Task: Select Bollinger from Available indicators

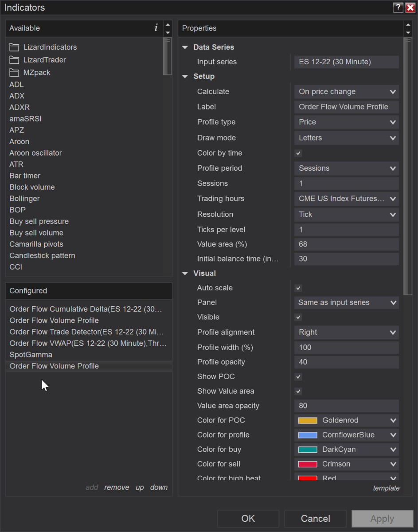Action: click(x=25, y=199)
